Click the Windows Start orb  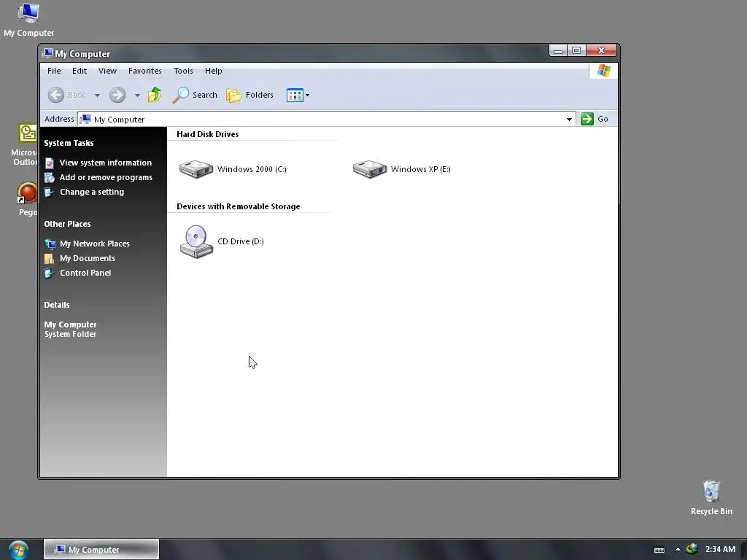coord(18,550)
